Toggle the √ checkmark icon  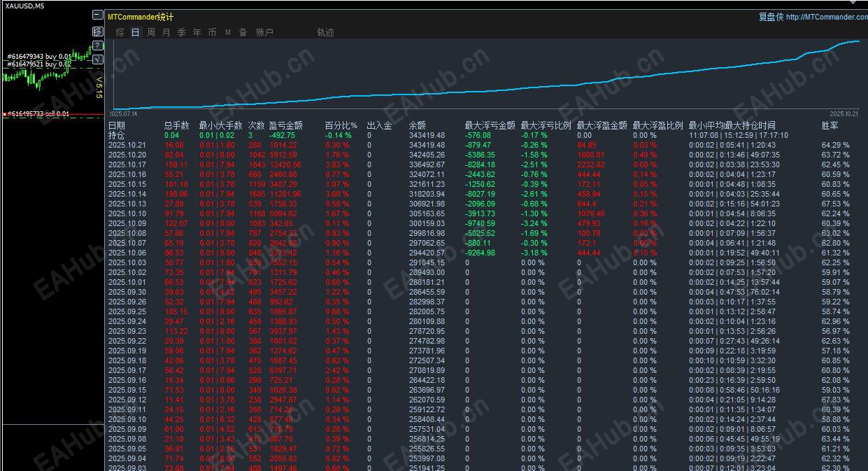click(97, 59)
